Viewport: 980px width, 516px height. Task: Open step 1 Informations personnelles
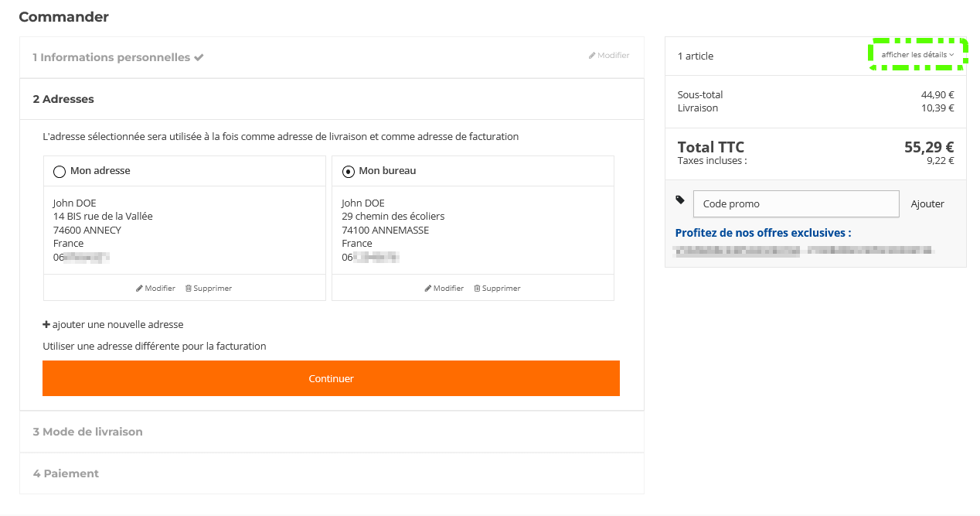[x=111, y=57]
